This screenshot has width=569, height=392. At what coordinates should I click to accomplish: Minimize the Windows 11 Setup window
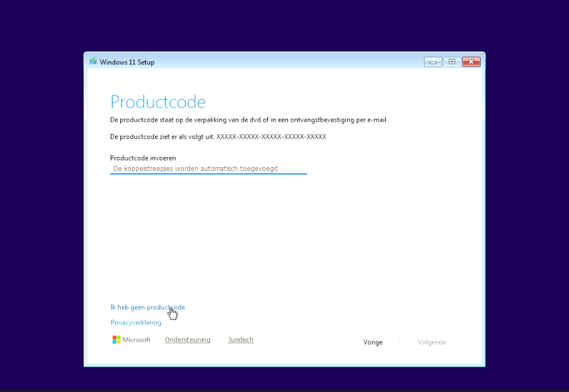[433, 62]
